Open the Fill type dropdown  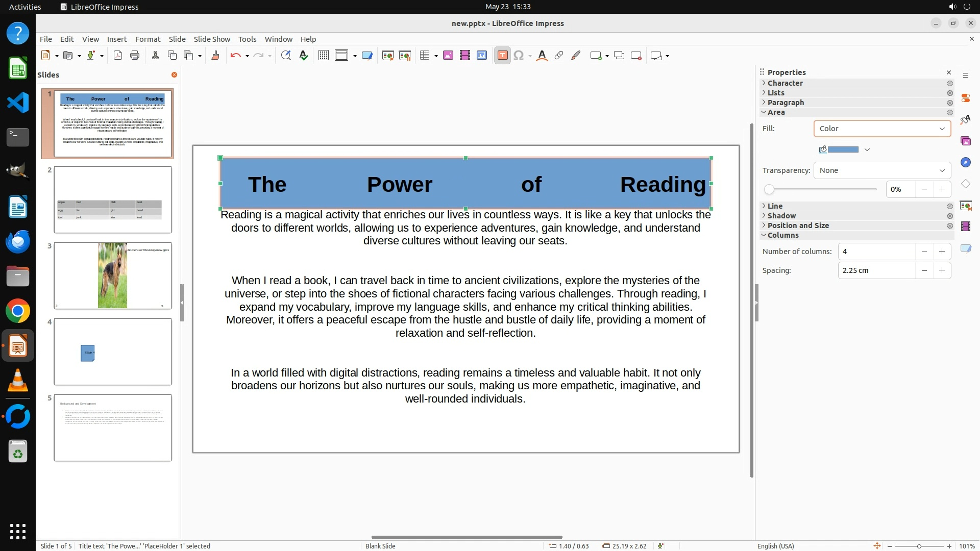coord(882,129)
